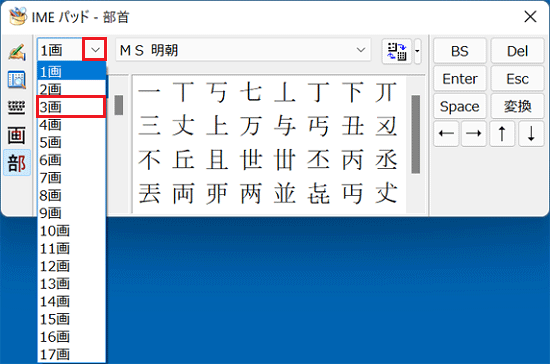Pick 16画 from the stroke list
The height and width of the screenshot is (364, 550).
pos(72,337)
